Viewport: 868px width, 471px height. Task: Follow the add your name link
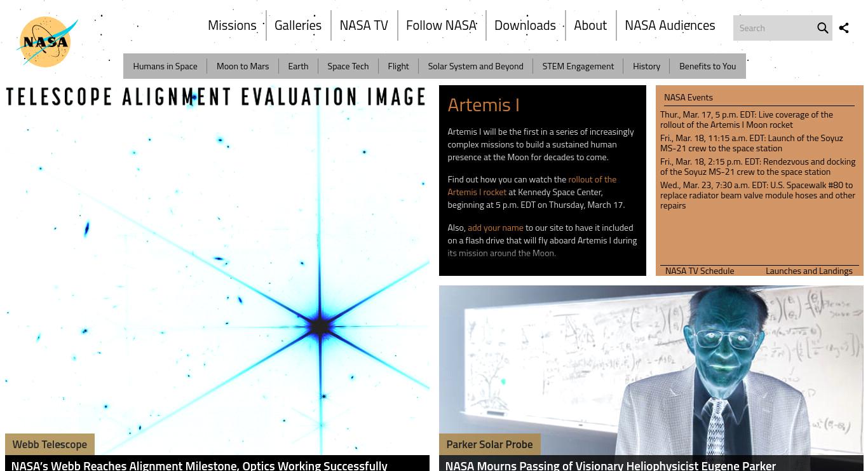496,228
